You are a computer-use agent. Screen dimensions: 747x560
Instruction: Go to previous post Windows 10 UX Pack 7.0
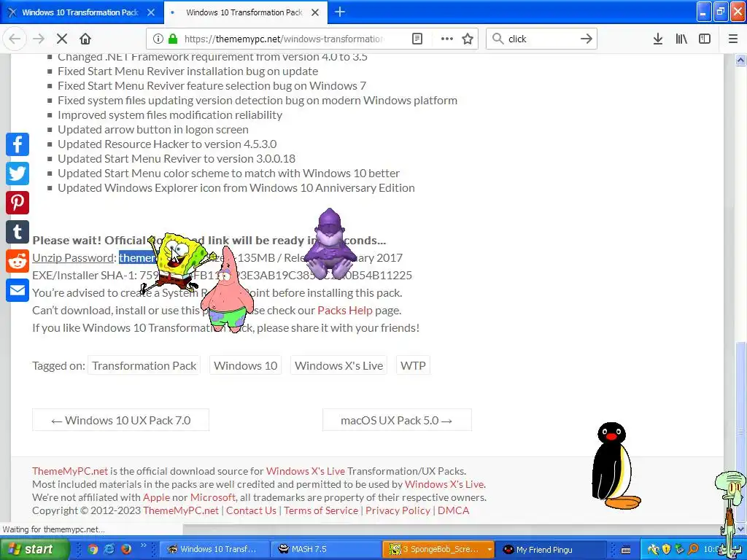[x=120, y=420]
